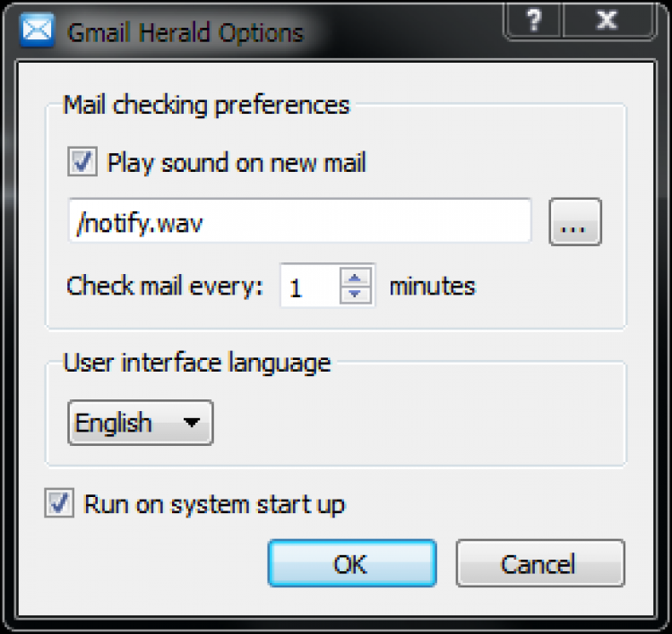Uncheck Run on system start up
Image resolution: width=672 pixels, height=634 pixels.
click(59, 503)
